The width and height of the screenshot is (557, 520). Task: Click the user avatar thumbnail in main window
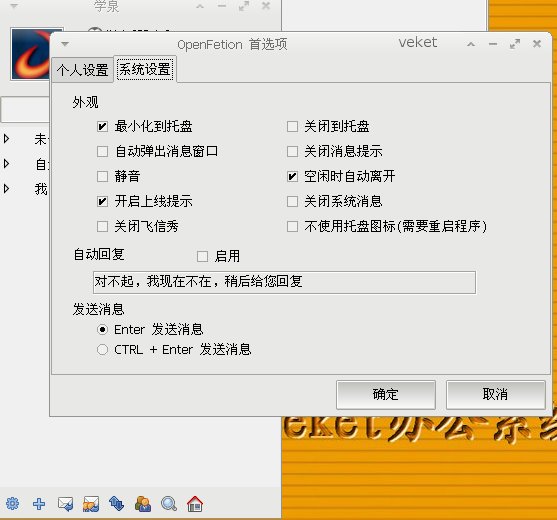[x=31, y=54]
